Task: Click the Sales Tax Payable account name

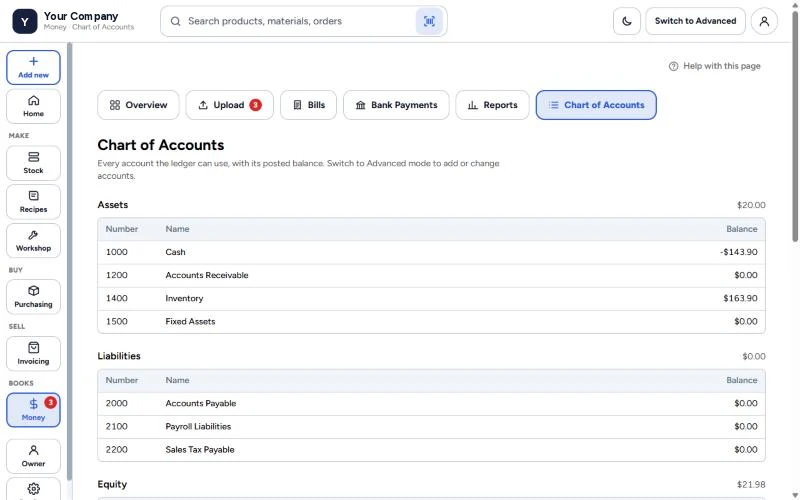Action: click(x=200, y=449)
